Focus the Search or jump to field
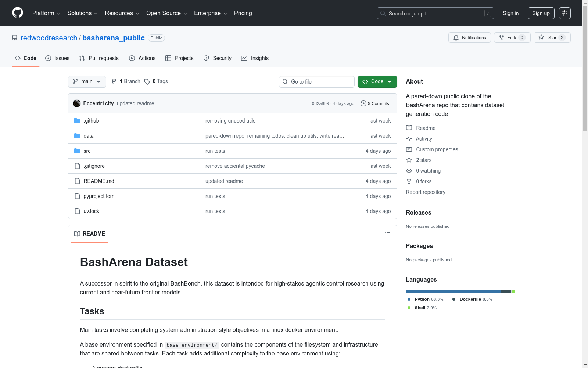The height and width of the screenshot is (368, 588). pos(435,13)
